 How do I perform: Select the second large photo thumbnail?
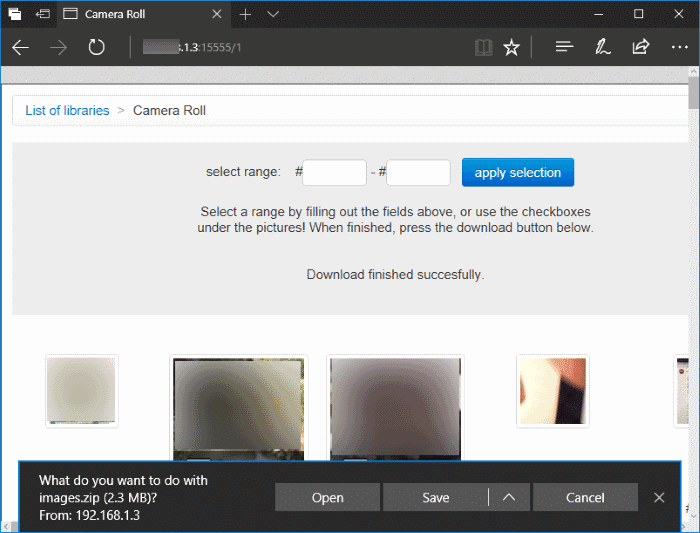click(x=239, y=408)
